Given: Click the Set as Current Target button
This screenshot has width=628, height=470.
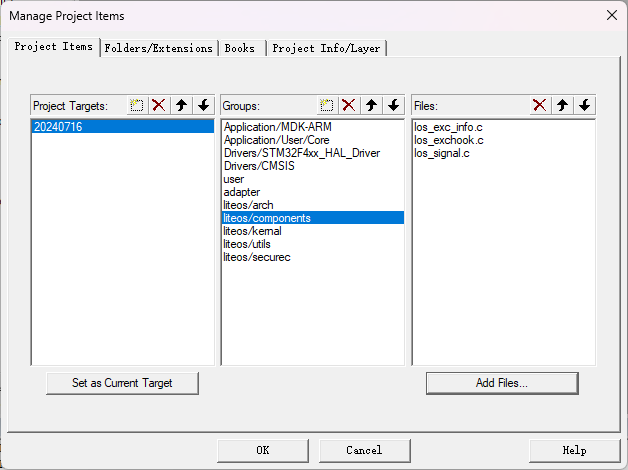Looking at the screenshot, I should (122, 383).
